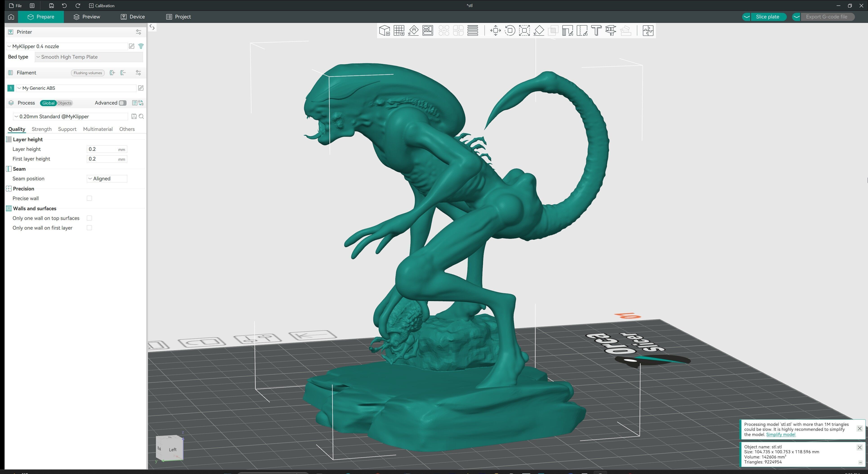Check Only one wall on first layer
Screen dimensions: 868x474
click(89, 228)
